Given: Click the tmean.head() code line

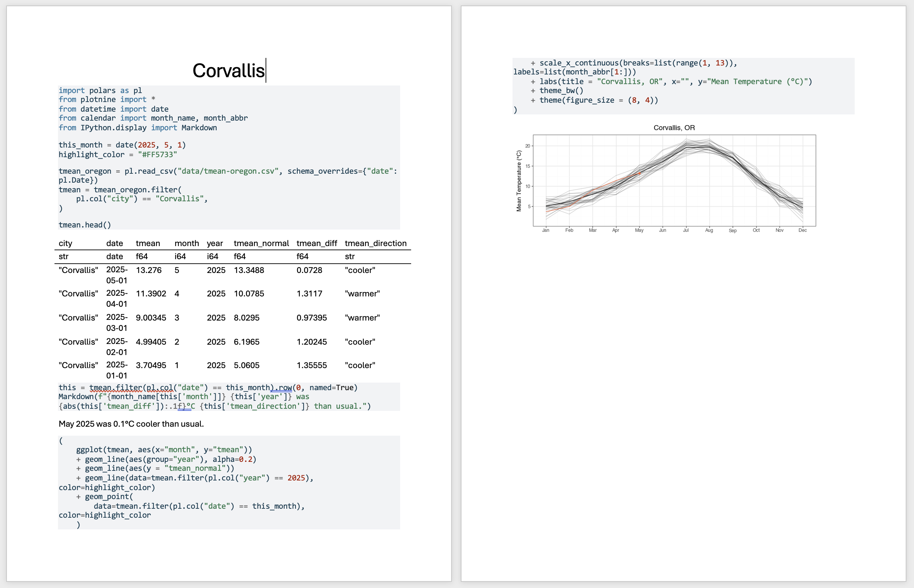Looking at the screenshot, I should coord(85,225).
